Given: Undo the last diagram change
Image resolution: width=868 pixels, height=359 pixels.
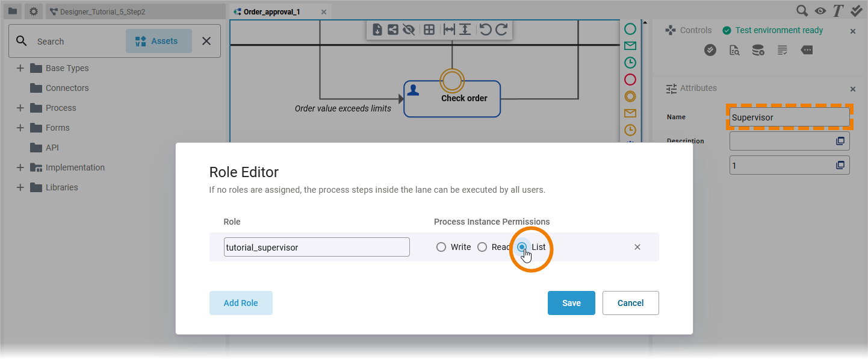Looking at the screenshot, I should [485, 30].
